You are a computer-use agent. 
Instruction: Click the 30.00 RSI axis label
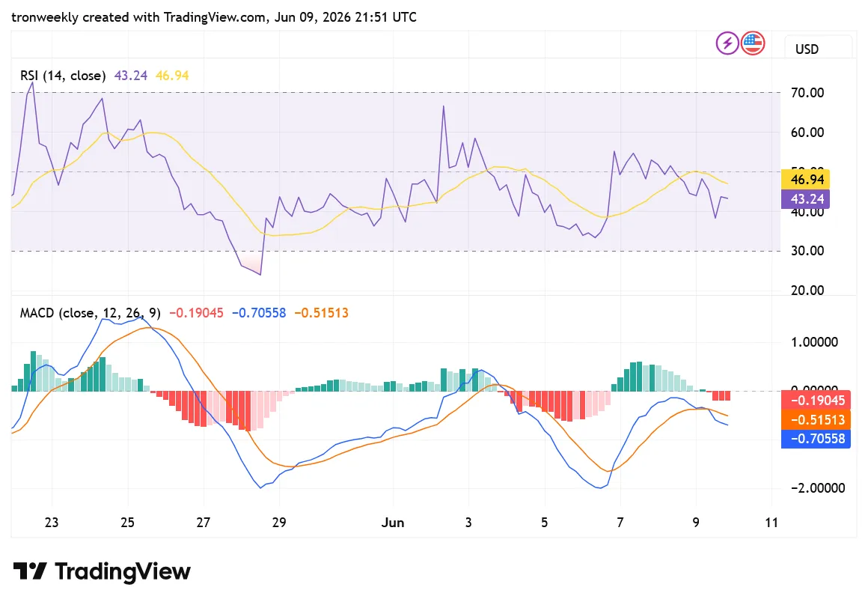point(807,251)
